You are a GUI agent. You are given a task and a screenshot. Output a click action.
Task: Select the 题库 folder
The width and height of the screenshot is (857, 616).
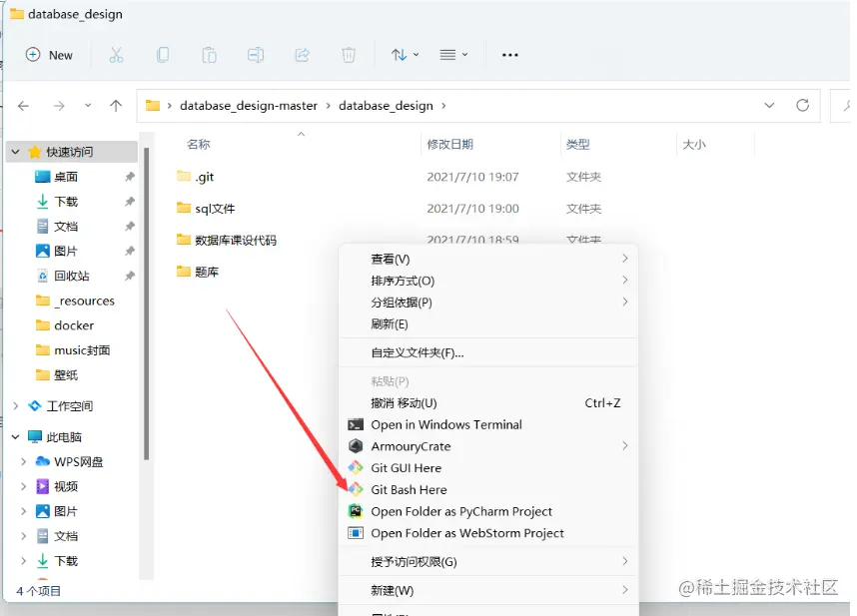click(x=198, y=272)
